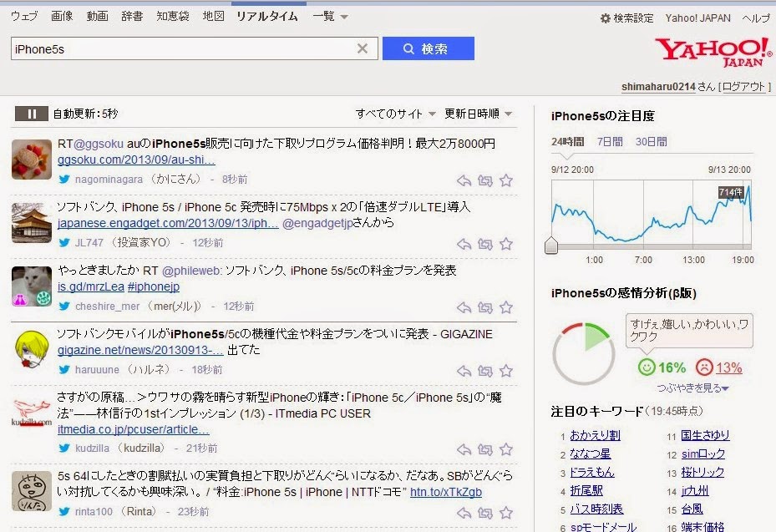Image resolution: width=776 pixels, height=532 pixels.
Task: Clear the search box with X
Action: coord(363,48)
